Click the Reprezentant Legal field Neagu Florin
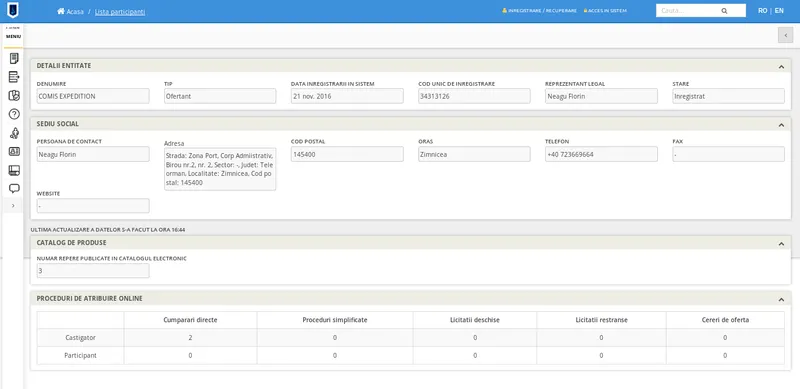 coord(601,96)
